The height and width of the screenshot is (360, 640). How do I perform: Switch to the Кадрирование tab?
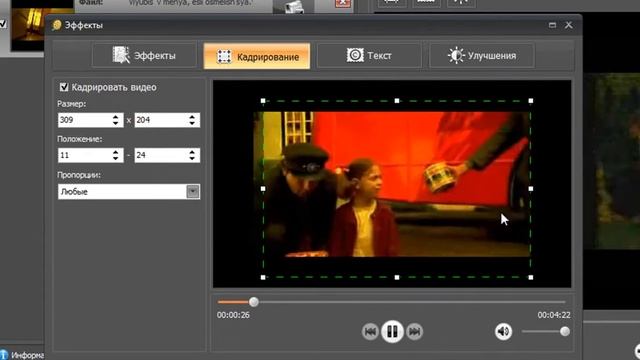(257, 56)
